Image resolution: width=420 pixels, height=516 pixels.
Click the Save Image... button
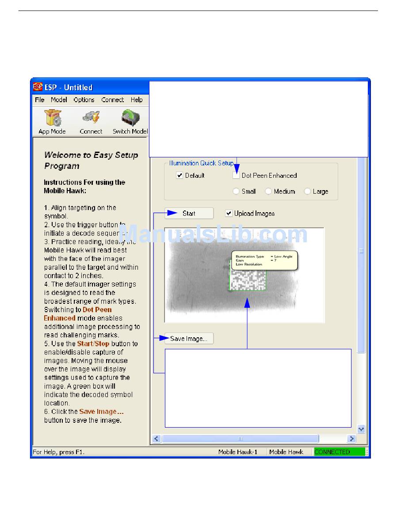(189, 339)
